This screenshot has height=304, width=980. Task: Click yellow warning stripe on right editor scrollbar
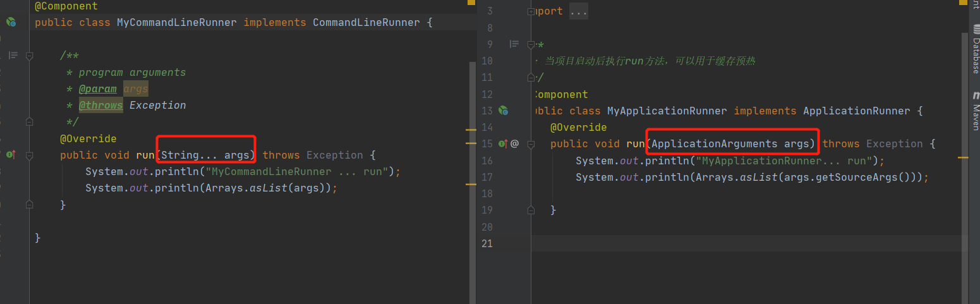963,157
